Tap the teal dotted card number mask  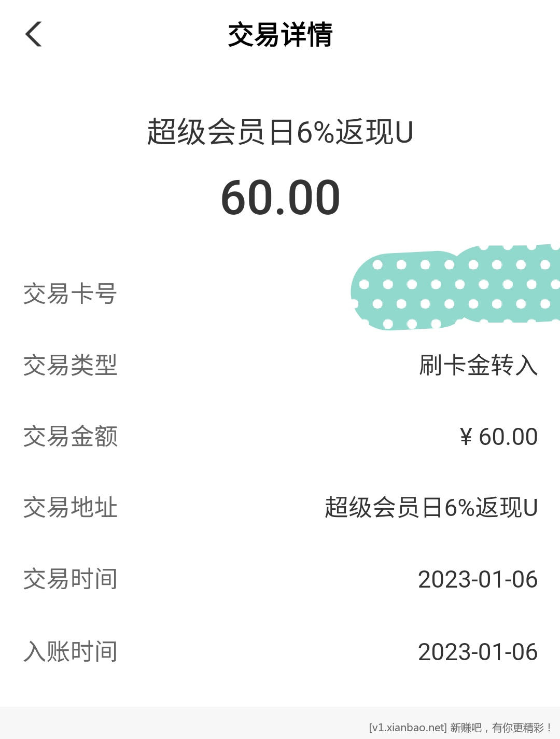pyautogui.click(x=455, y=287)
